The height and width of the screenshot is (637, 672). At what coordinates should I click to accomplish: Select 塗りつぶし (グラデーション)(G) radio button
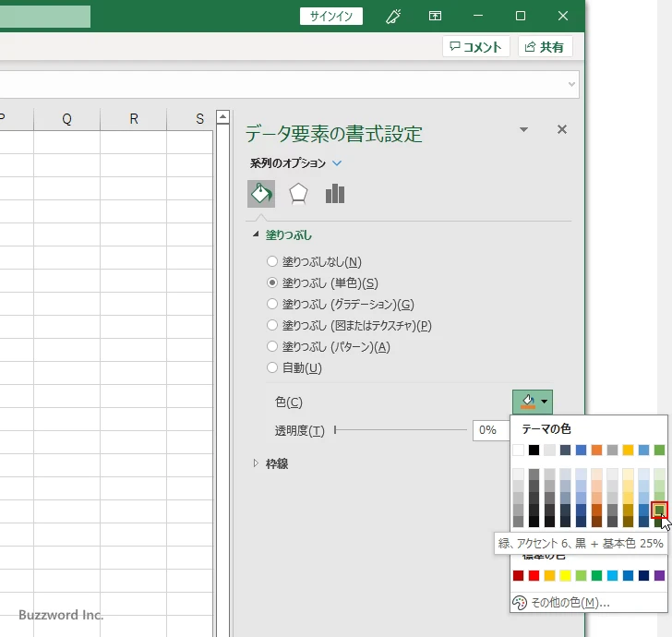tap(272, 304)
